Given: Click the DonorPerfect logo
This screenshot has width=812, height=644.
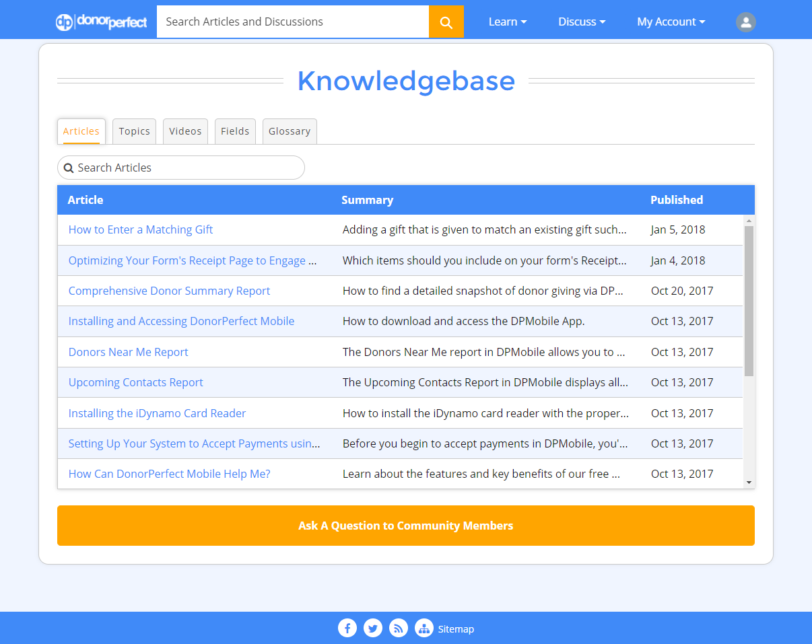Looking at the screenshot, I should [101, 22].
